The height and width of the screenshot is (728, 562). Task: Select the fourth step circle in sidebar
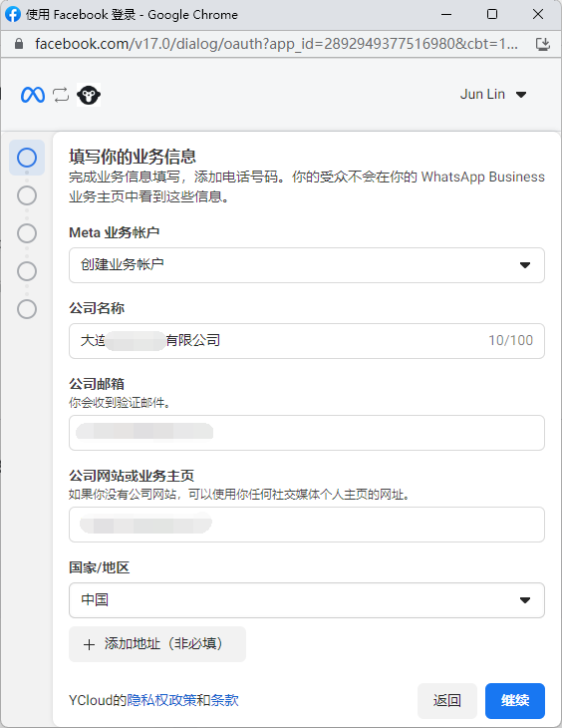pyautogui.click(x=27, y=271)
